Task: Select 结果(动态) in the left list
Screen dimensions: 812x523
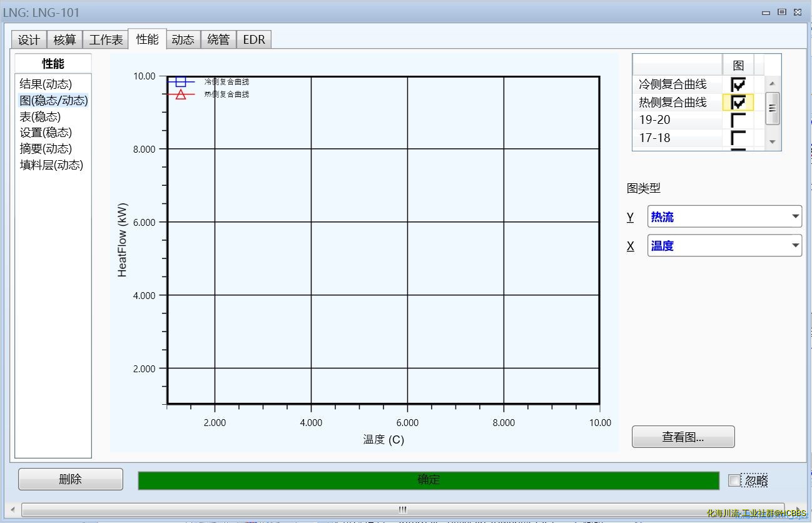Action: coord(46,84)
